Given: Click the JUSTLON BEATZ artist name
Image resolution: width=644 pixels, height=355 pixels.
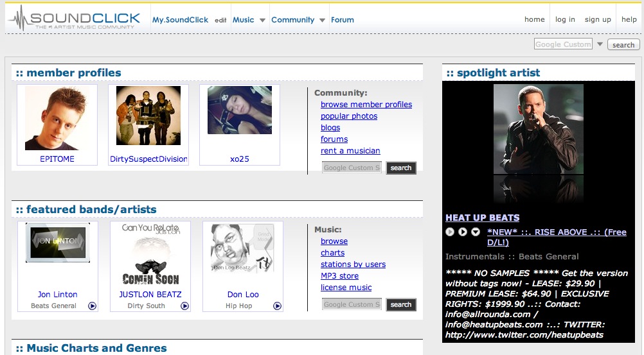Looking at the screenshot, I should click(x=150, y=294).
